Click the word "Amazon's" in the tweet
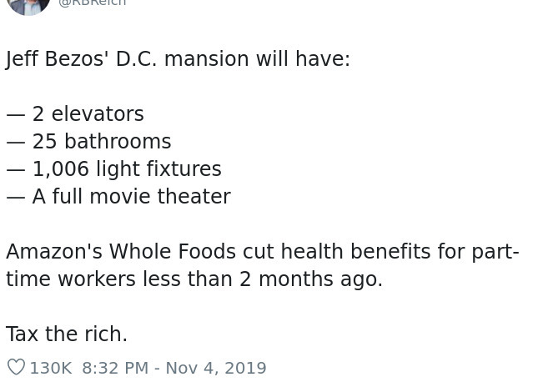The height and width of the screenshot is (392, 538). tap(54, 251)
